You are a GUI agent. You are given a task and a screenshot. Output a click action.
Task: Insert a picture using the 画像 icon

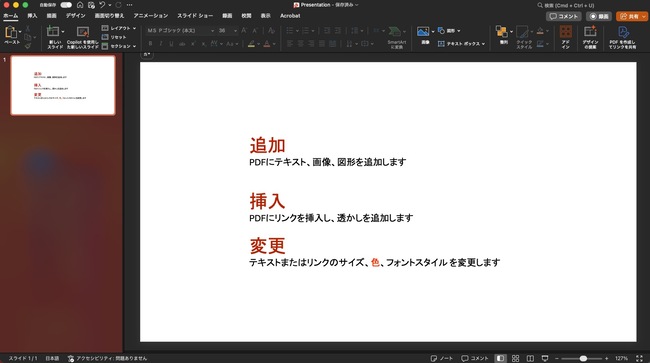[423, 31]
